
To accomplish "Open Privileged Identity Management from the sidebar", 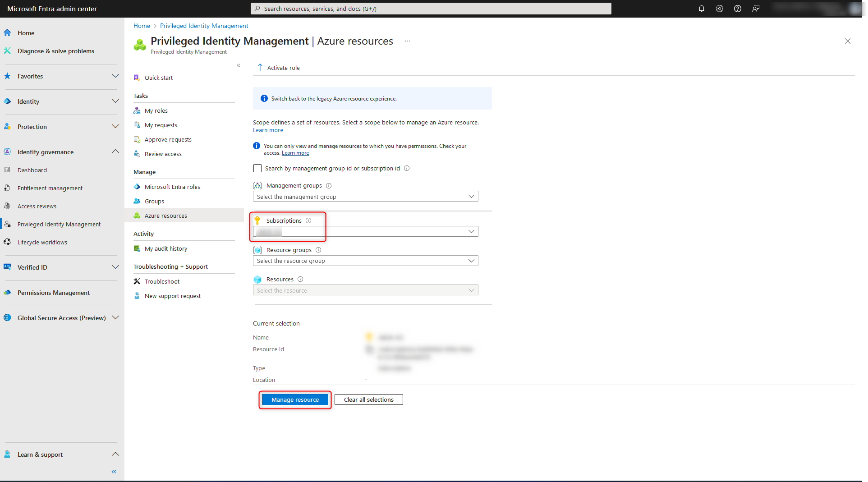I will click(59, 224).
